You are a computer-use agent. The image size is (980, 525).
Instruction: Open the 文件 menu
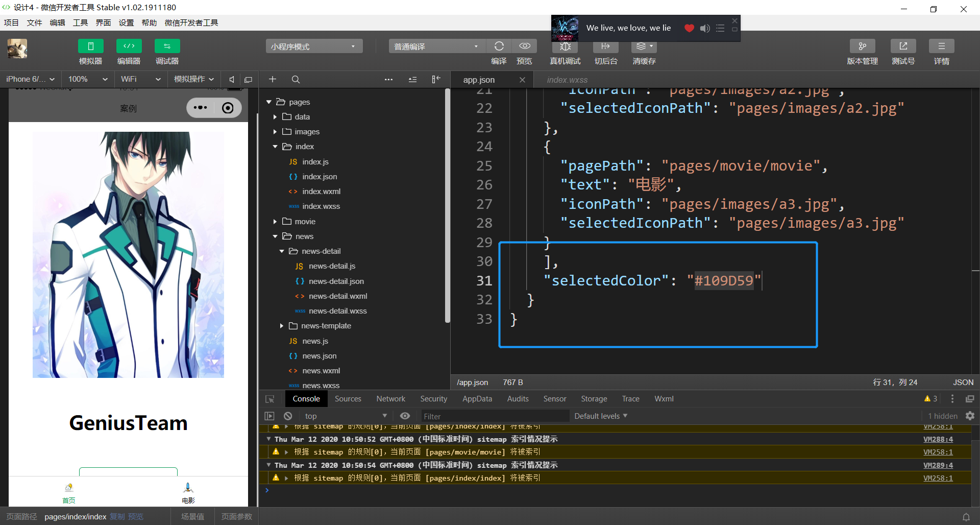tap(34, 22)
